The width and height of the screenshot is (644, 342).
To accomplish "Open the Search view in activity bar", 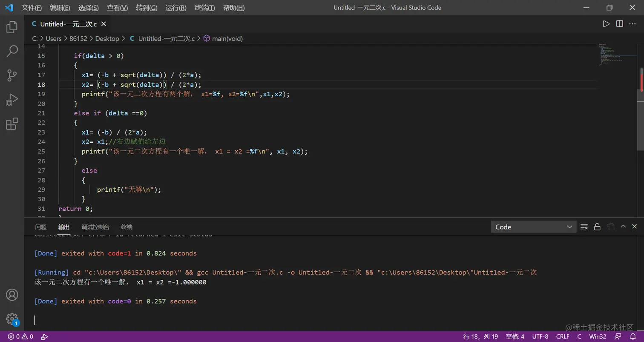I will tap(12, 52).
